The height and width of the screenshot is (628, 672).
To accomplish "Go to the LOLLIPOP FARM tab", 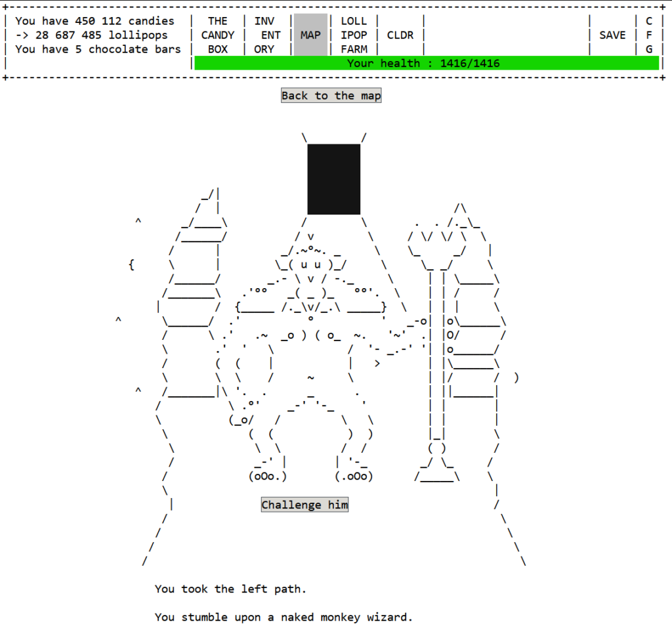I will click(354, 35).
